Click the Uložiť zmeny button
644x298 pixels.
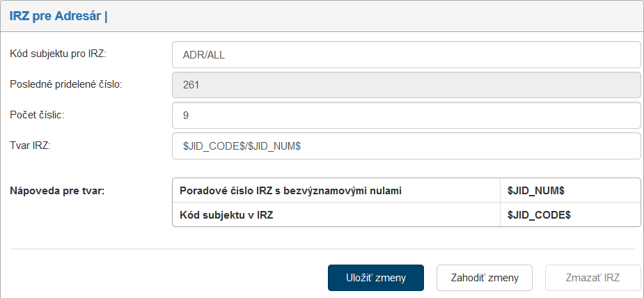point(376,277)
